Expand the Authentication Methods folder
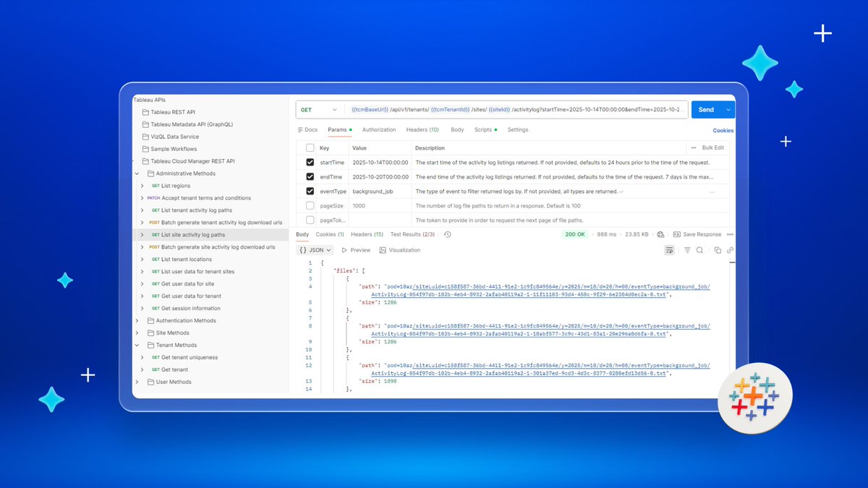This screenshot has height=488, width=868. pyautogui.click(x=137, y=321)
